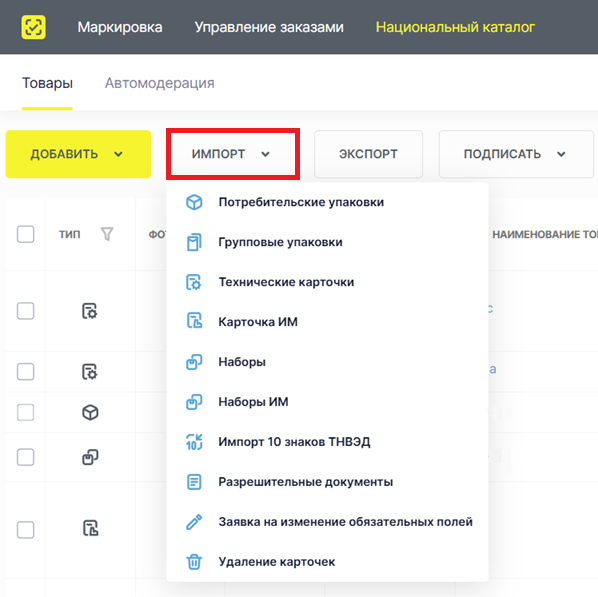Check the second technical card row checkbox
Screen dimensions: 598x597
coord(26,372)
